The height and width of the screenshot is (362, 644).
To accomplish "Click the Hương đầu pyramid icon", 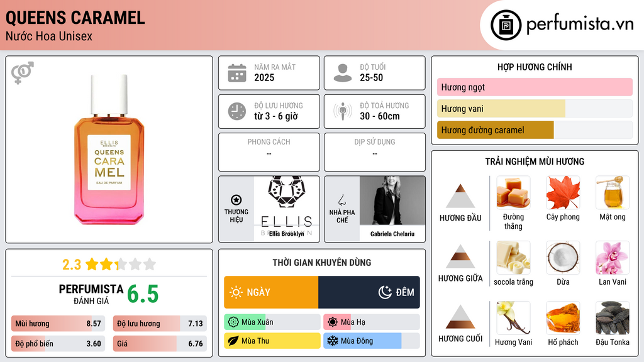I will pos(460,196).
